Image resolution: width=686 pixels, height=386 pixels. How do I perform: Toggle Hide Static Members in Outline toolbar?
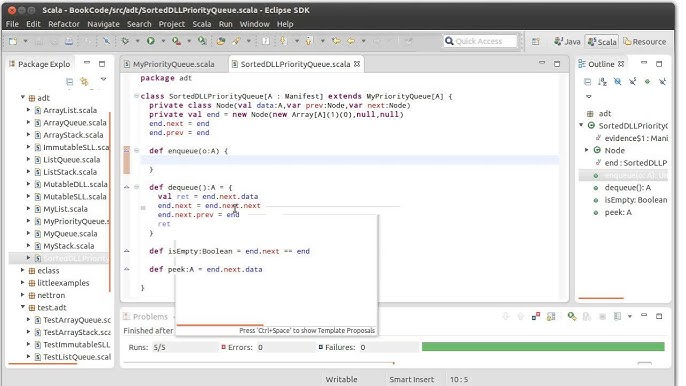(633, 81)
